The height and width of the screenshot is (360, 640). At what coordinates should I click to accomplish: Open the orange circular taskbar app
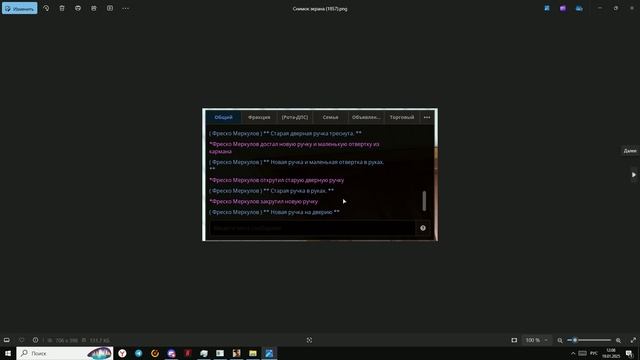[x=155, y=353]
